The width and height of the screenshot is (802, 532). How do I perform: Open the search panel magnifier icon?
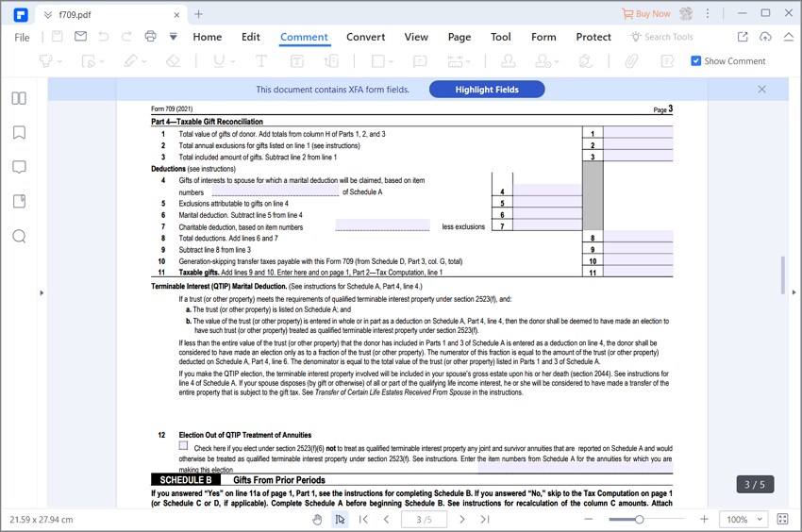(19, 237)
